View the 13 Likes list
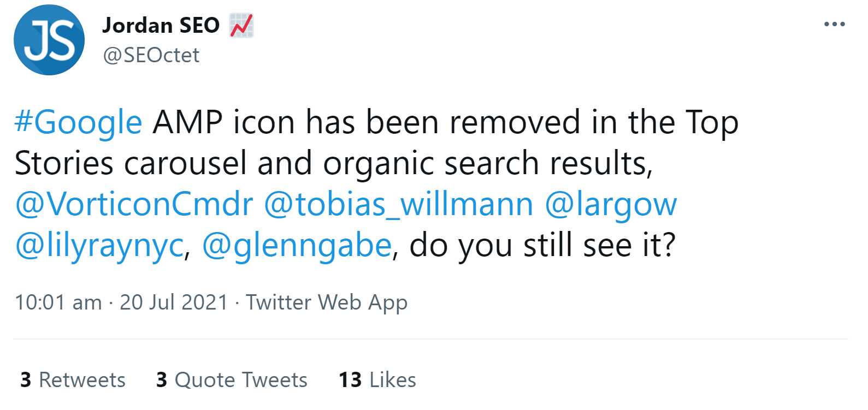868x410 pixels. 377,380
